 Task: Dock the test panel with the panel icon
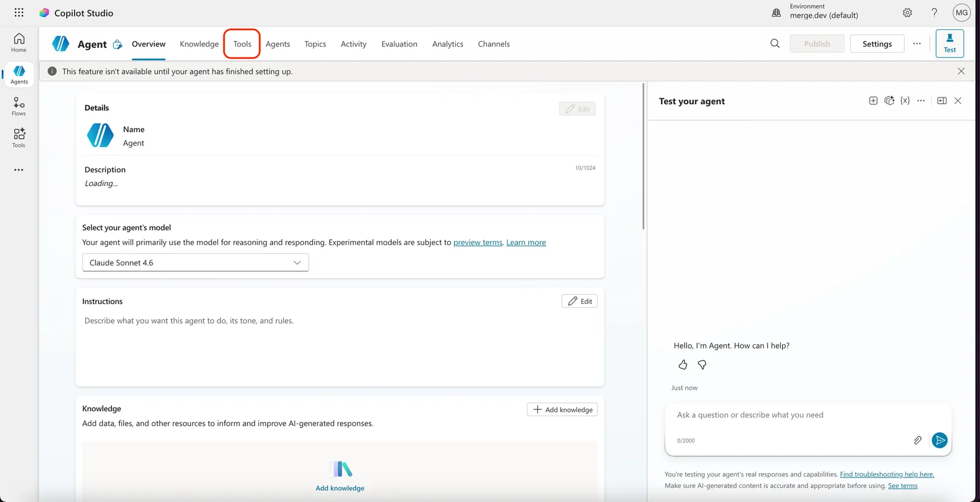tap(942, 101)
